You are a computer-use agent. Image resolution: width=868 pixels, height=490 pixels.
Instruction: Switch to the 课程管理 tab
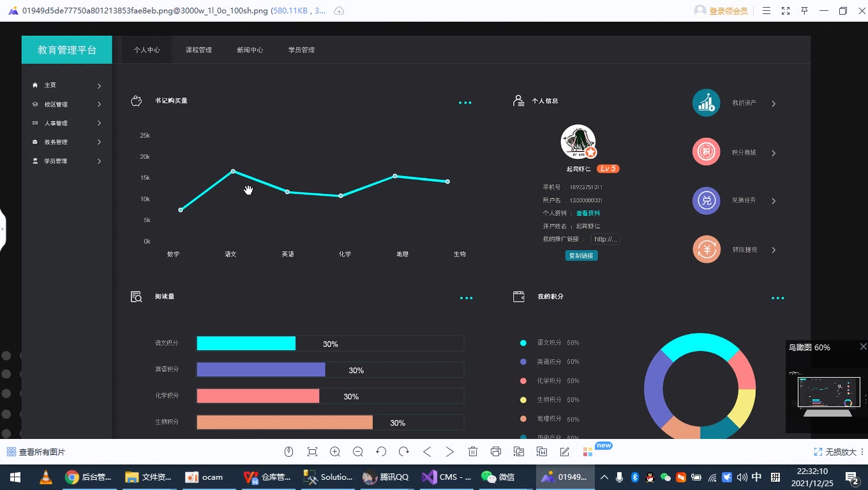coord(198,50)
